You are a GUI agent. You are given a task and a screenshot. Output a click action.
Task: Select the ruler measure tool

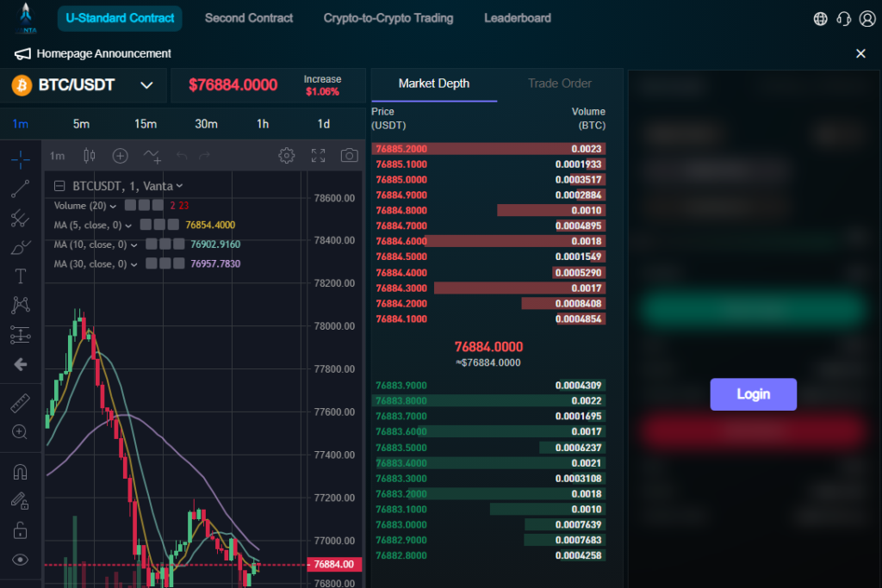(21, 403)
